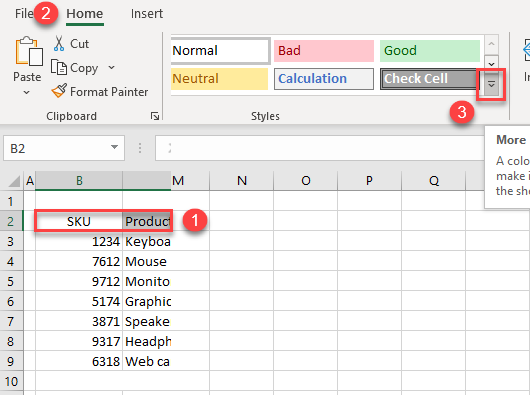
Task: Open the Paste options dropdown arrow
Action: tap(27, 92)
